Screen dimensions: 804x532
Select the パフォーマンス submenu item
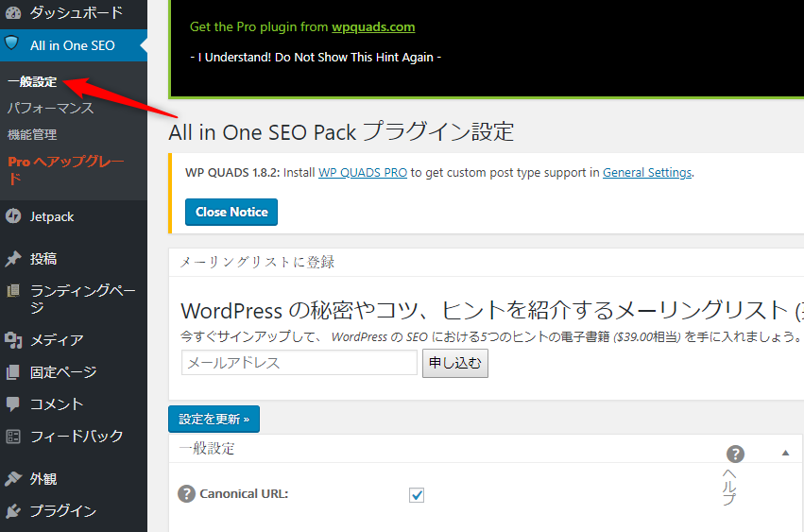point(50,109)
